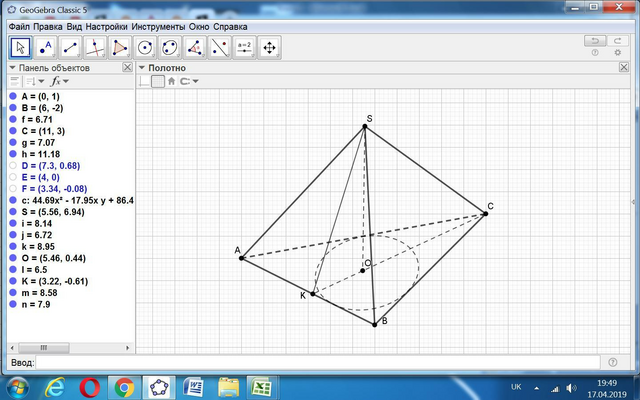640x400 pixels.
Task: Click point C on the canvas
Action: click(x=486, y=213)
